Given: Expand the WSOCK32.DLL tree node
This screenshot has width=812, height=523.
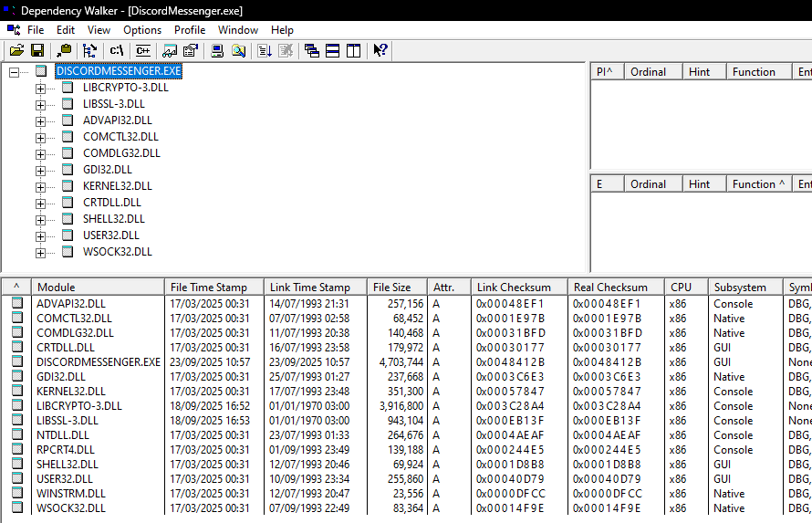Looking at the screenshot, I should pyautogui.click(x=40, y=252).
